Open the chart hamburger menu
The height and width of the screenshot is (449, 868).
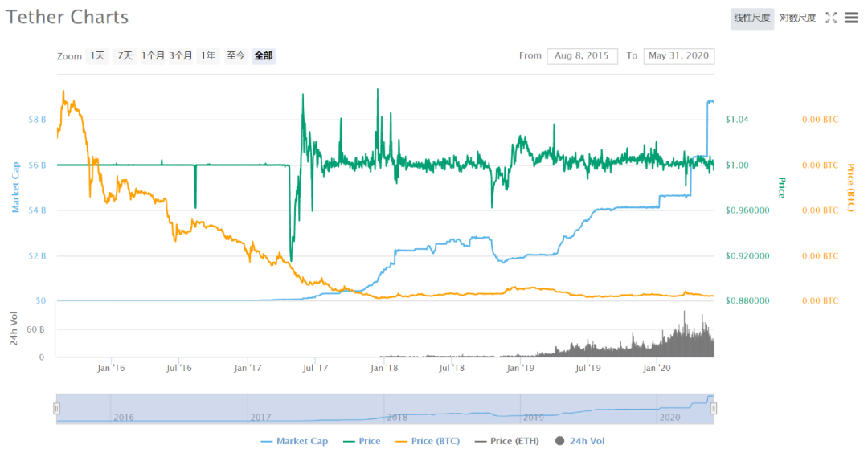click(851, 18)
